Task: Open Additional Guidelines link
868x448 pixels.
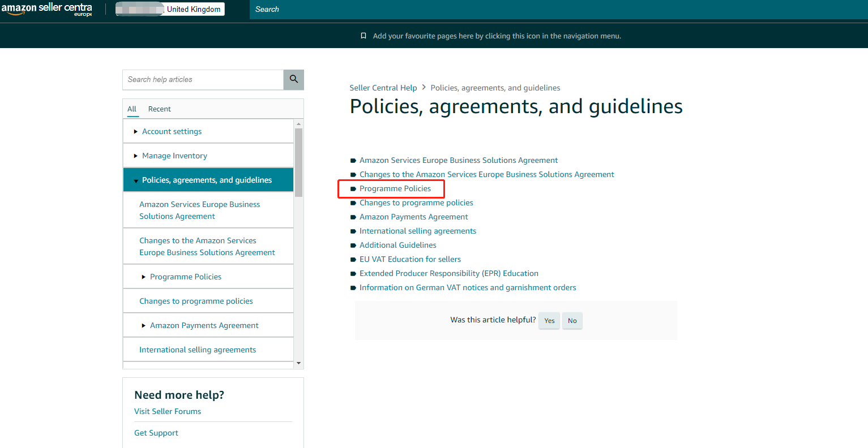Action: click(x=398, y=245)
